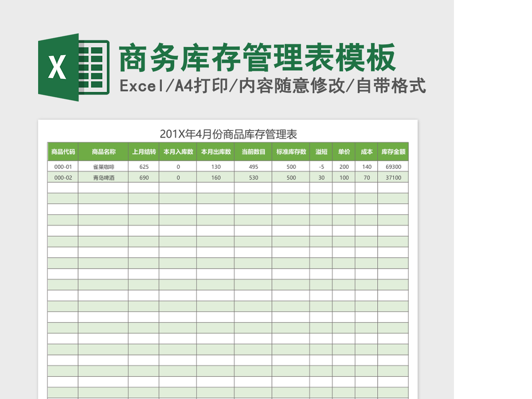This screenshot has width=532, height=399.
Task: Select cell with value 690
Action: 144,177
